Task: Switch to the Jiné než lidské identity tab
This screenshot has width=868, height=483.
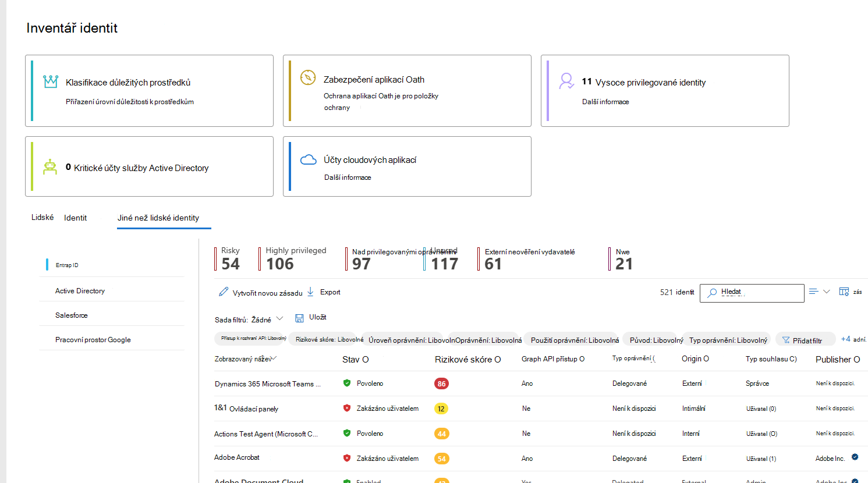Action: (158, 218)
